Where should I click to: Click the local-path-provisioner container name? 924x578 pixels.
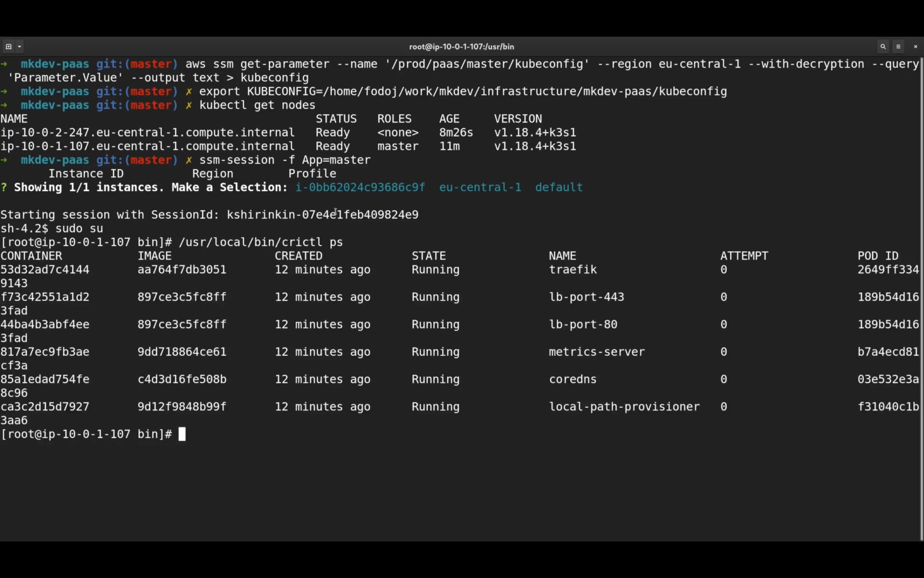[624, 407]
